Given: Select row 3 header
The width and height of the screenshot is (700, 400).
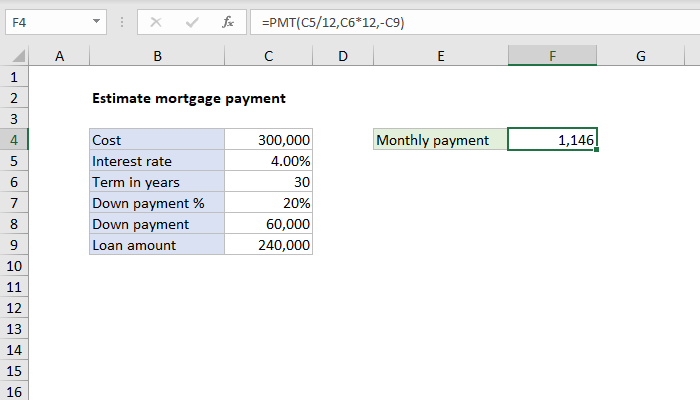Looking at the screenshot, I should (14, 119).
